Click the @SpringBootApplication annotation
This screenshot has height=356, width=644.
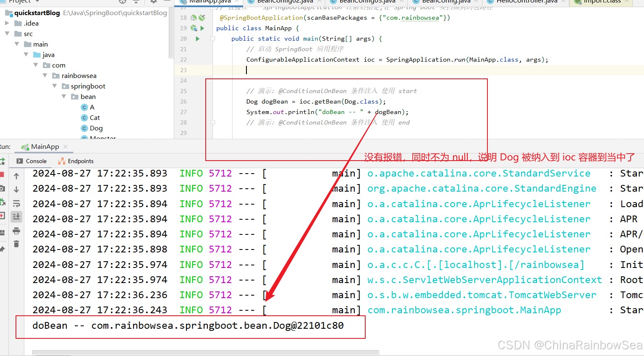(x=261, y=18)
